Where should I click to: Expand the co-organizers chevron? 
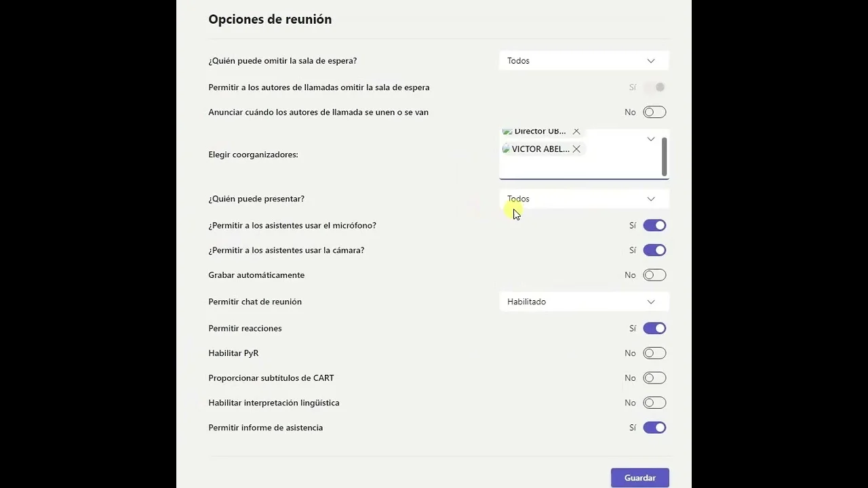pyautogui.click(x=650, y=139)
